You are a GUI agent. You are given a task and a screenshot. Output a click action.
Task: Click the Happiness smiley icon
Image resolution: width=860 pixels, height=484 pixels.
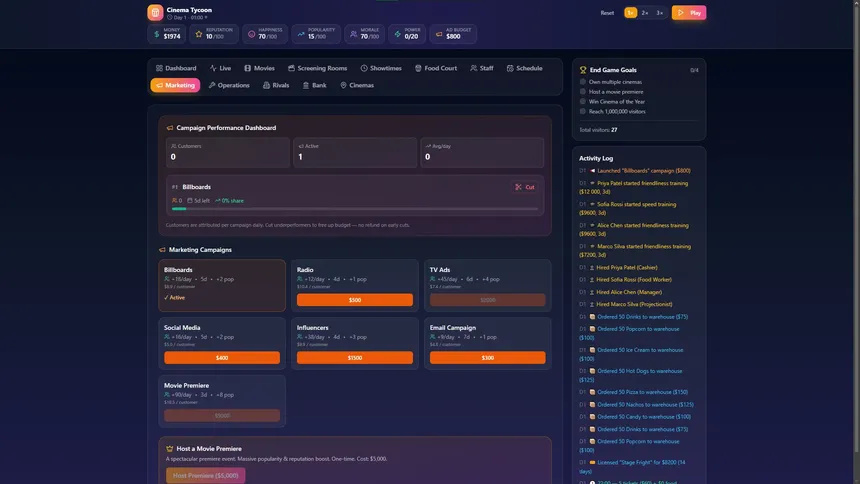251,34
